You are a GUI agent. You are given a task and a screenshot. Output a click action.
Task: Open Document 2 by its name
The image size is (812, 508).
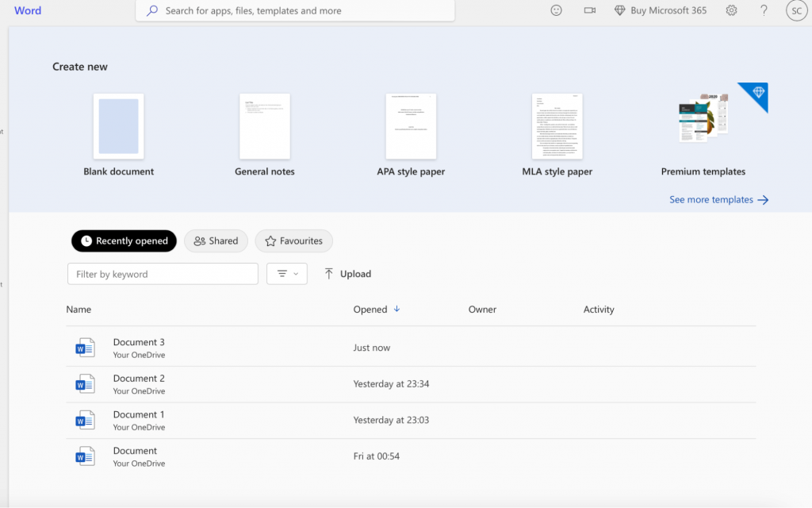pyautogui.click(x=139, y=379)
